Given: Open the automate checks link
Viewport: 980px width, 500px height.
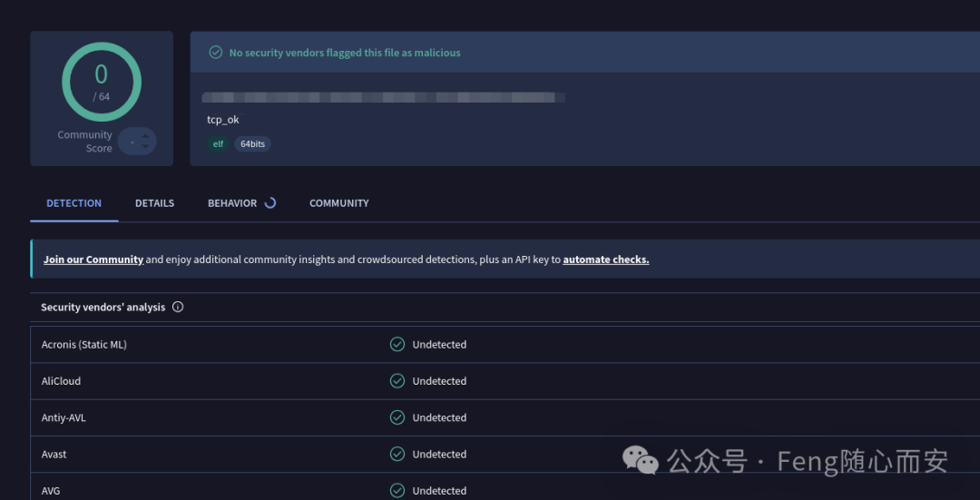Looking at the screenshot, I should pyautogui.click(x=605, y=260).
